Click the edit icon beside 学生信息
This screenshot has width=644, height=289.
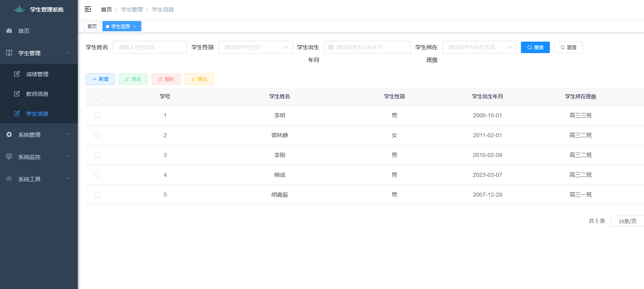(x=17, y=113)
